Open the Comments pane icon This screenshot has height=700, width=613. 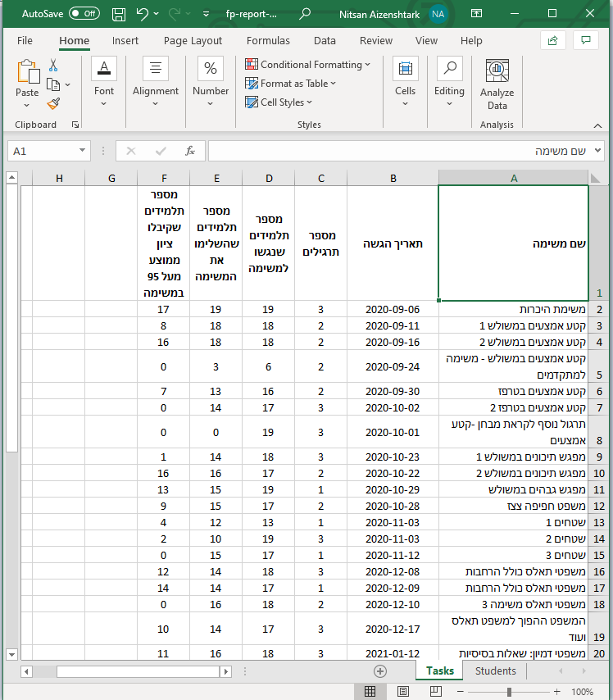click(x=585, y=40)
